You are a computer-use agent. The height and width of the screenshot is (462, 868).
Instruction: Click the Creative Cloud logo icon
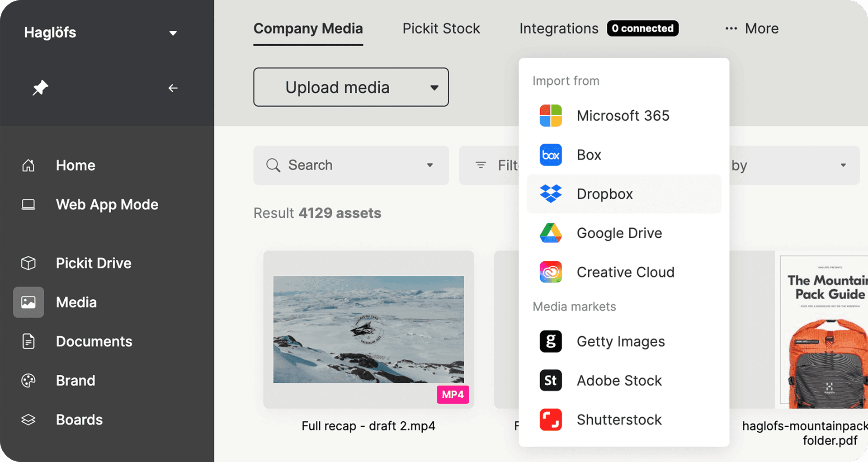point(551,272)
